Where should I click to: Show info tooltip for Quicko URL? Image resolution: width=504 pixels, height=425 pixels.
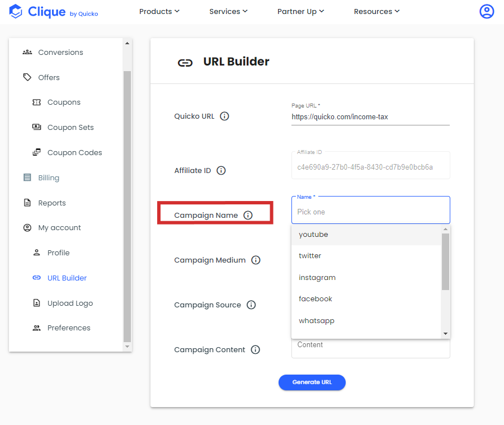point(224,116)
